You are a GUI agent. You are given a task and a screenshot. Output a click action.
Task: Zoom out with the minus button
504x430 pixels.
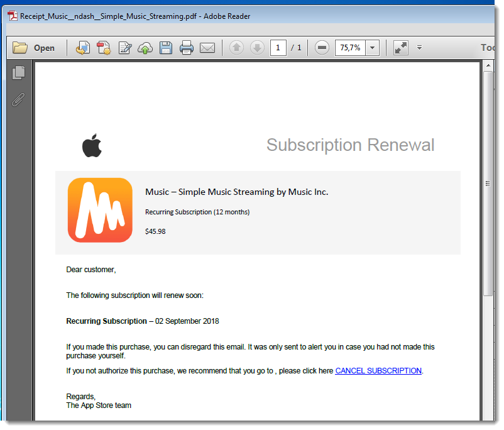click(x=322, y=48)
